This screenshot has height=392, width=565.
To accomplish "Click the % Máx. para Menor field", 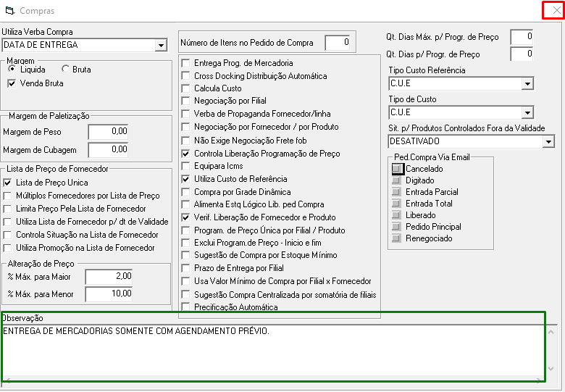I will pyautogui.click(x=109, y=293).
